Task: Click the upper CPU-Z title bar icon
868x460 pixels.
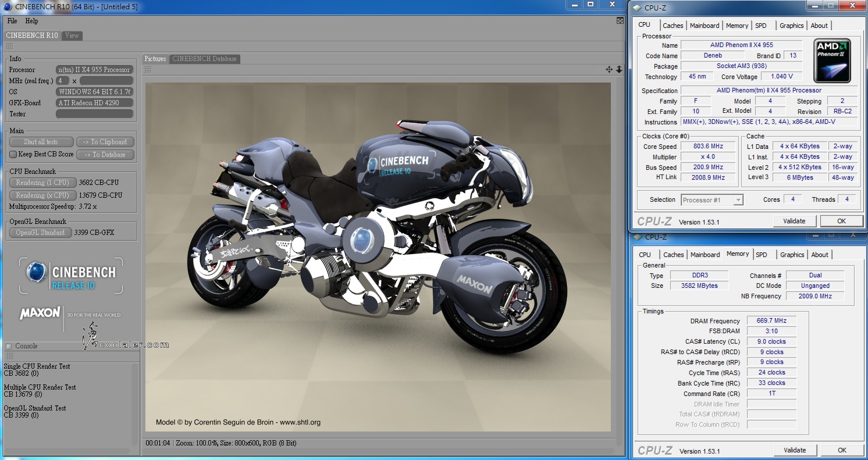Action: [638, 8]
